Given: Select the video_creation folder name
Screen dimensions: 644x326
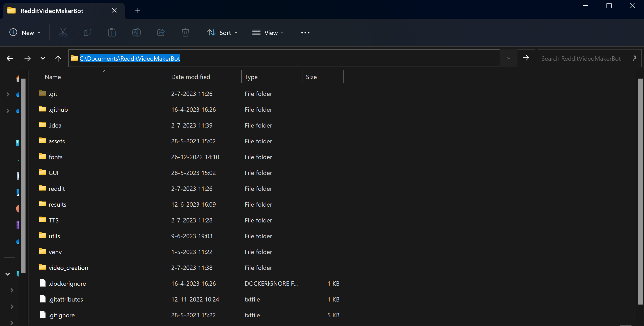Looking at the screenshot, I should point(68,268).
